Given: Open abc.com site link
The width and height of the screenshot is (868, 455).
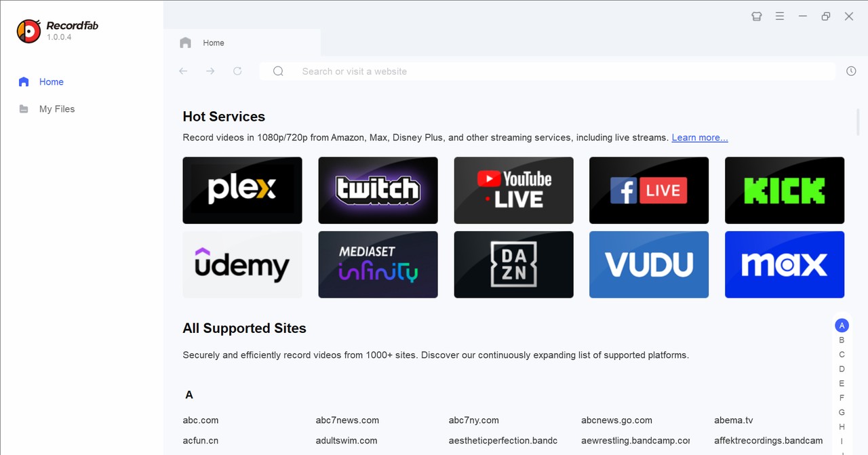Looking at the screenshot, I should pos(201,420).
